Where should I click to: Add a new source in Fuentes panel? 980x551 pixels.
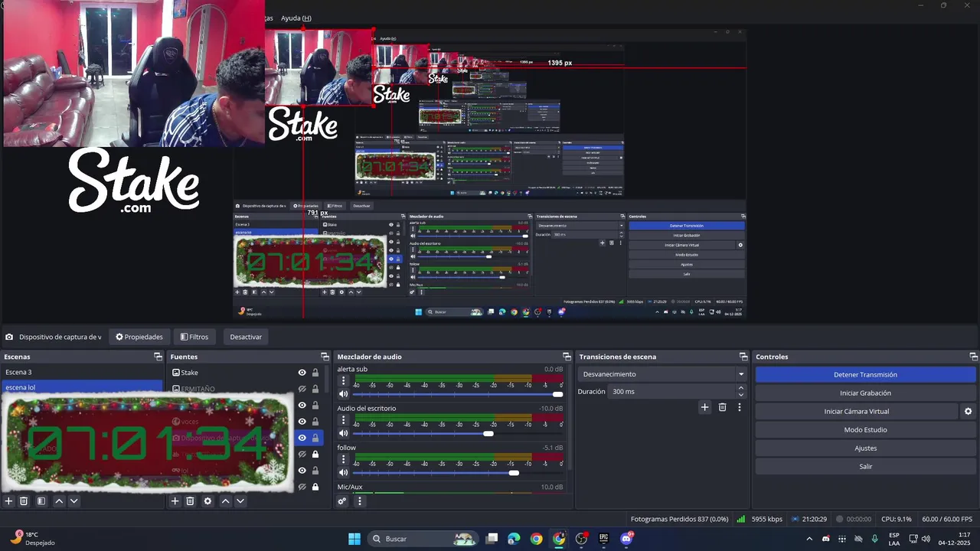tap(175, 501)
